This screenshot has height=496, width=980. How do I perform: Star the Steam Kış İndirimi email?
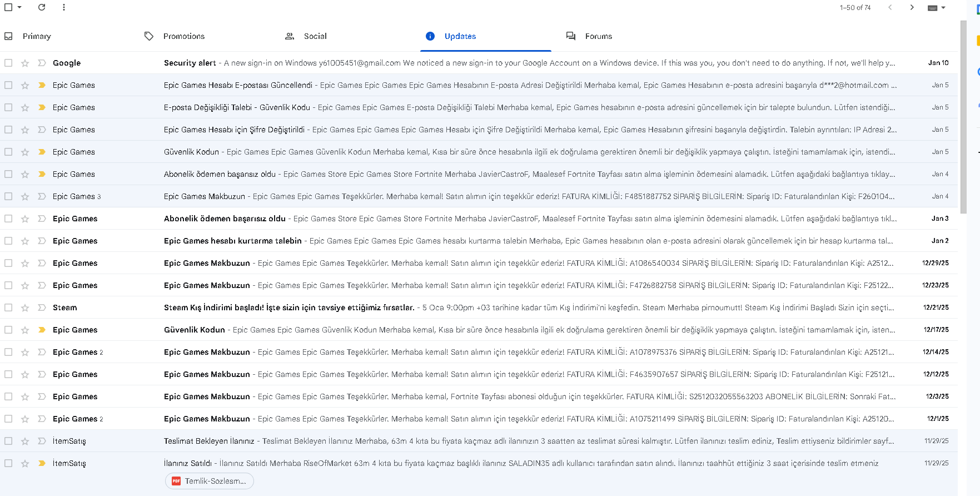[x=25, y=307]
